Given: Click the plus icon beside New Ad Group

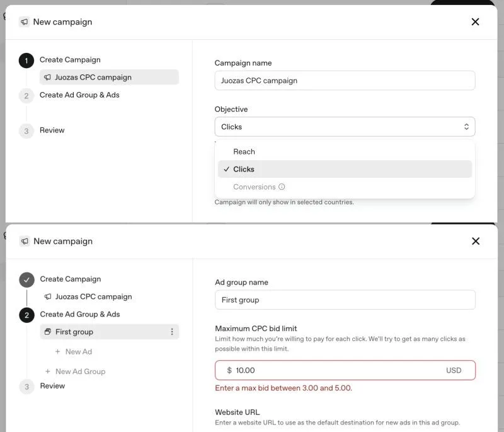Looking at the screenshot, I should pos(48,371).
